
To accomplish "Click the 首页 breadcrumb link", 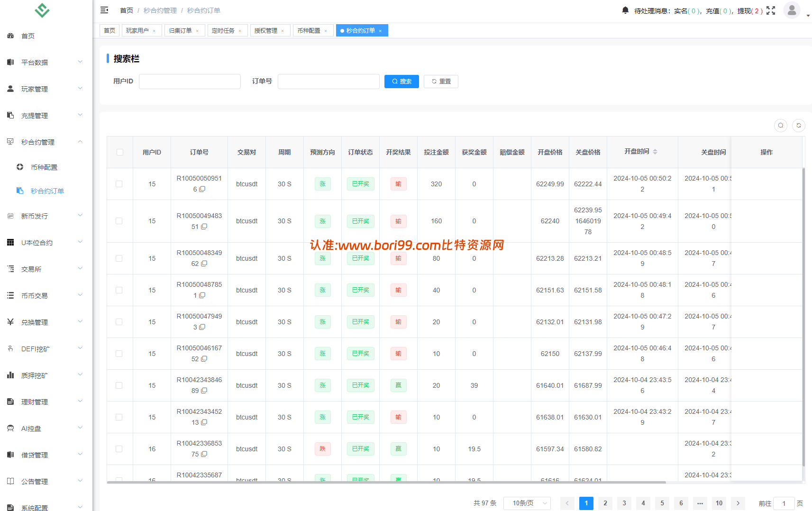I will pyautogui.click(x=127, y=10).
